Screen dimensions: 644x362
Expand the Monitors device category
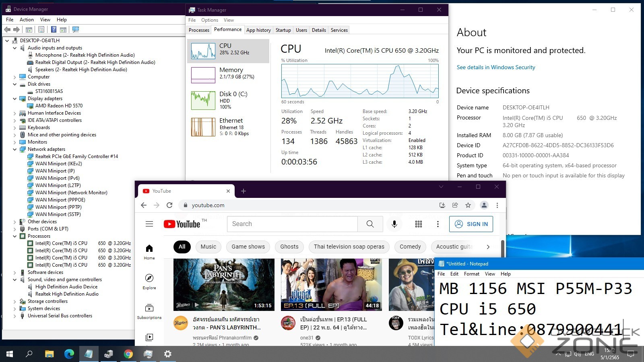pos(15,142)
